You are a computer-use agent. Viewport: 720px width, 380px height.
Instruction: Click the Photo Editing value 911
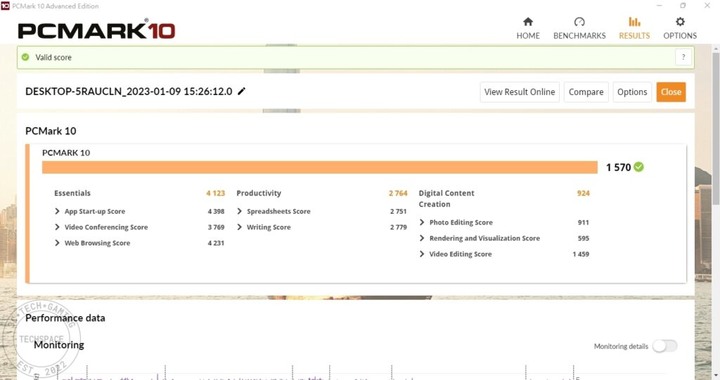(x=583, y=222)
